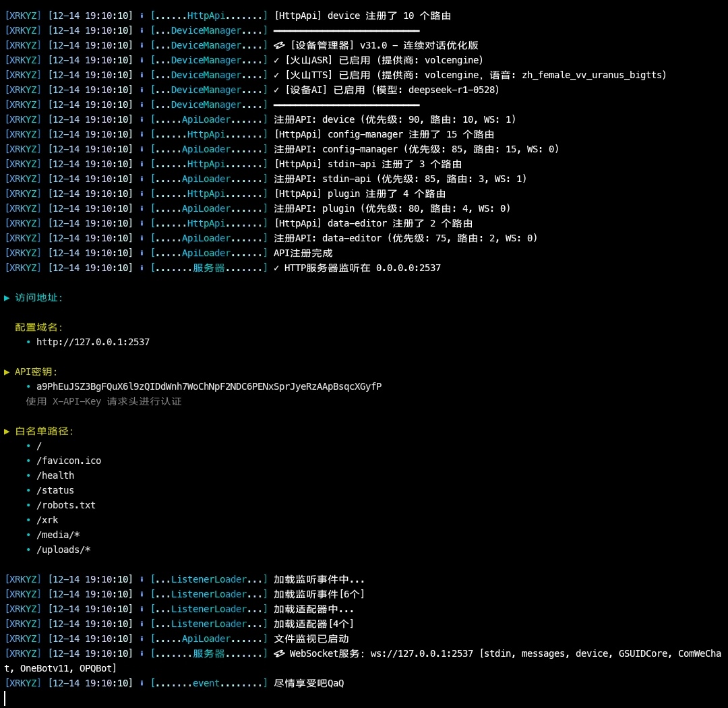Click the triangle marker beside 白名单路径
The width and height of the screenshot is (728, 708).
click(x=7, y=431)
